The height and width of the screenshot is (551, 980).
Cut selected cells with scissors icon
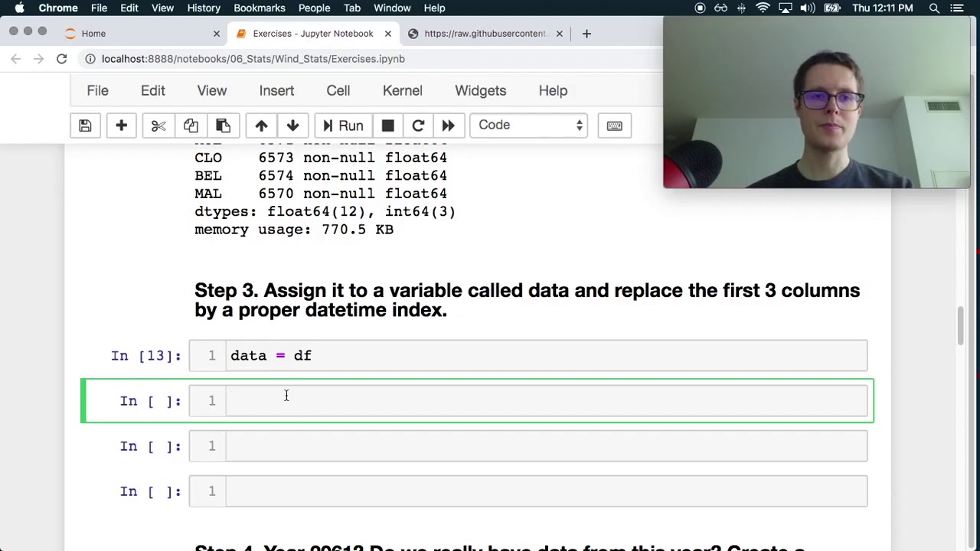[x=158, y=126]
